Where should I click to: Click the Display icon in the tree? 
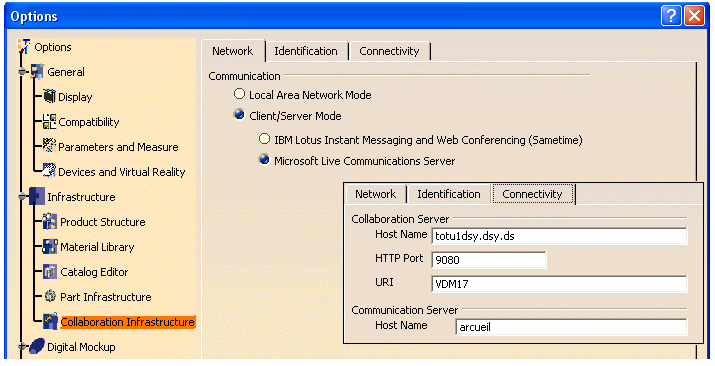pyautogui.click(x=49, y=96)
